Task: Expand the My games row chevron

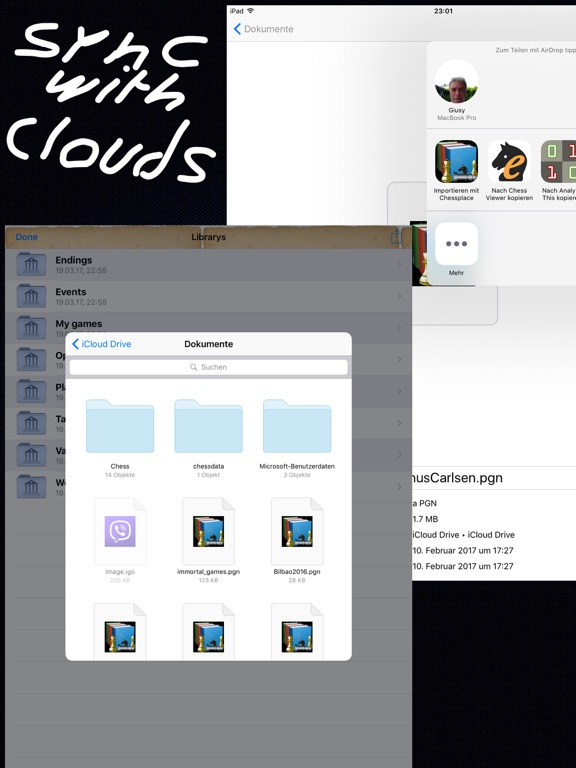Action: point(400,328)
